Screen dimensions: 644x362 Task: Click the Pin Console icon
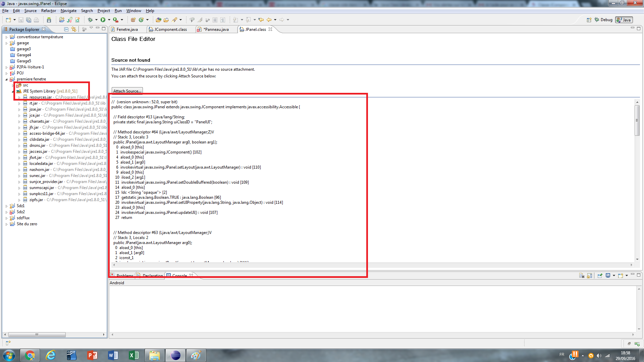click(x=600, y=276)
